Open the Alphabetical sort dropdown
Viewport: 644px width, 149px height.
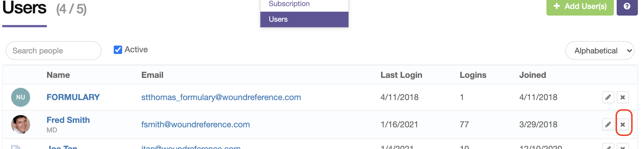click(600, 51)
